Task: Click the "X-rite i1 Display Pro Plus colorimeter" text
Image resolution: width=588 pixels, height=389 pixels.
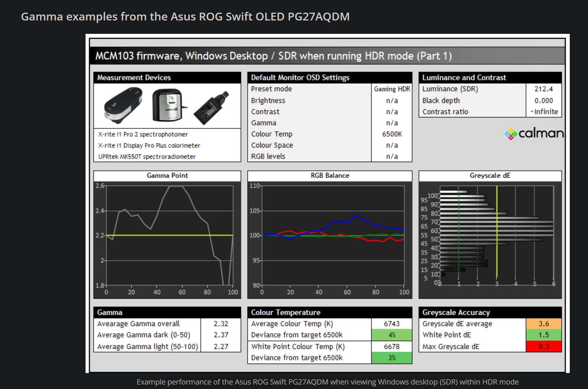Action: click(149, 145)
